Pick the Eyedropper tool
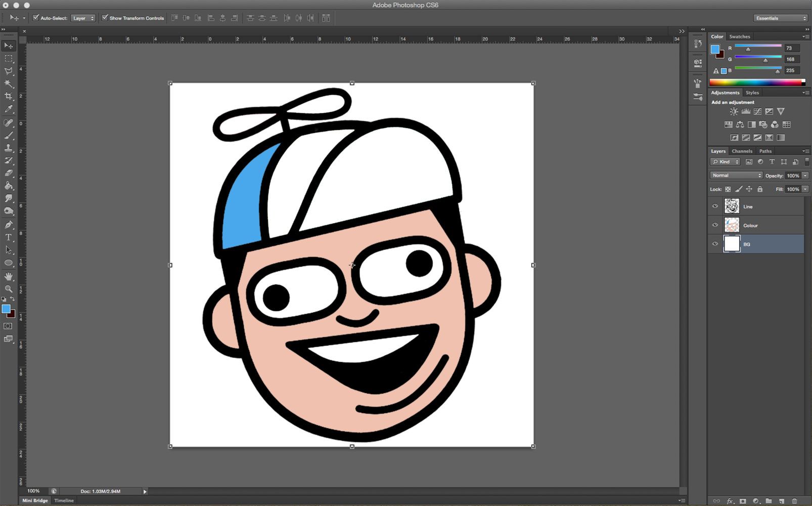The height and width of the screenshot is (506, 812). [x=9, y=109]
